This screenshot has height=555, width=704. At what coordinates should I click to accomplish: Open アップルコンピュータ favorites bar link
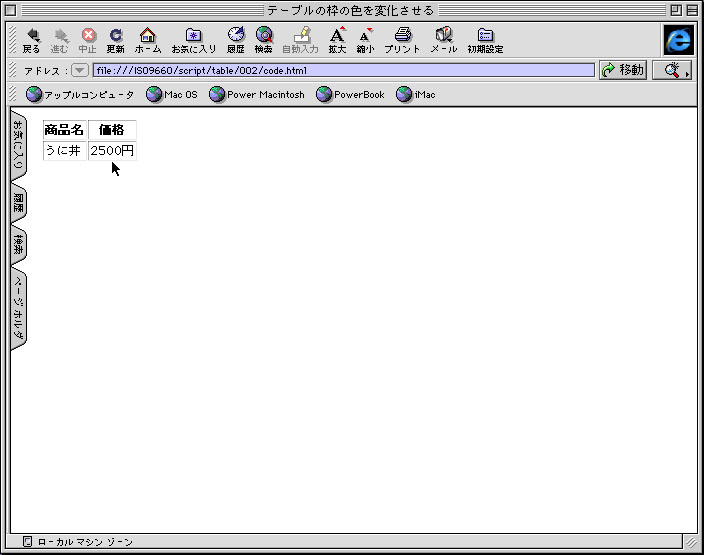pyautogui.click(x=79, y=94)
